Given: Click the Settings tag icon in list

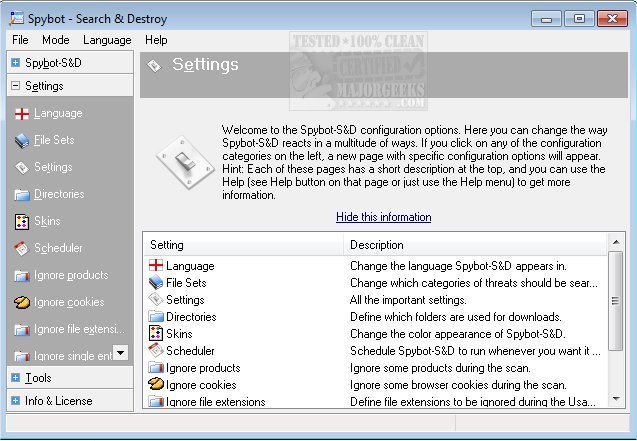Looking at the screenshot, I should tap(156, 300).
